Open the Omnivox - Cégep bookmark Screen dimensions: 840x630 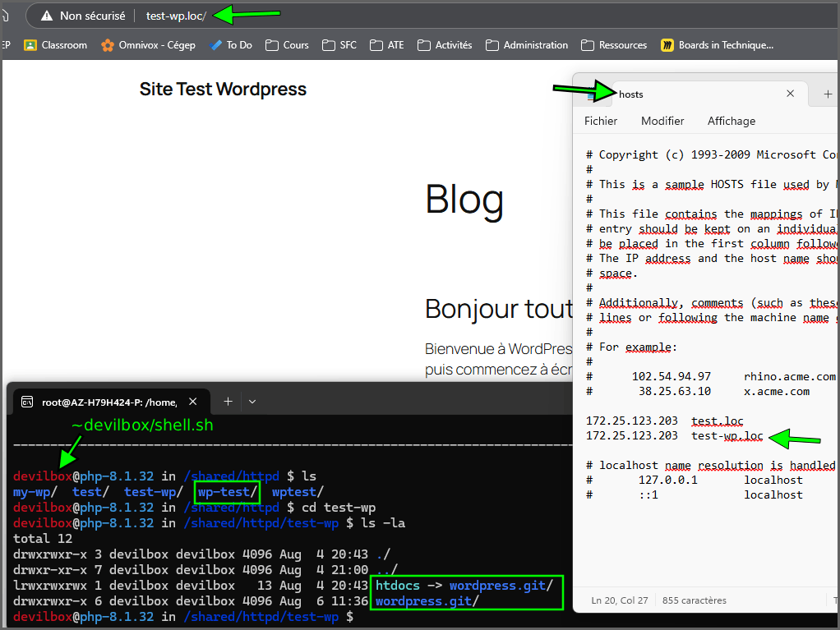point(149,45)
